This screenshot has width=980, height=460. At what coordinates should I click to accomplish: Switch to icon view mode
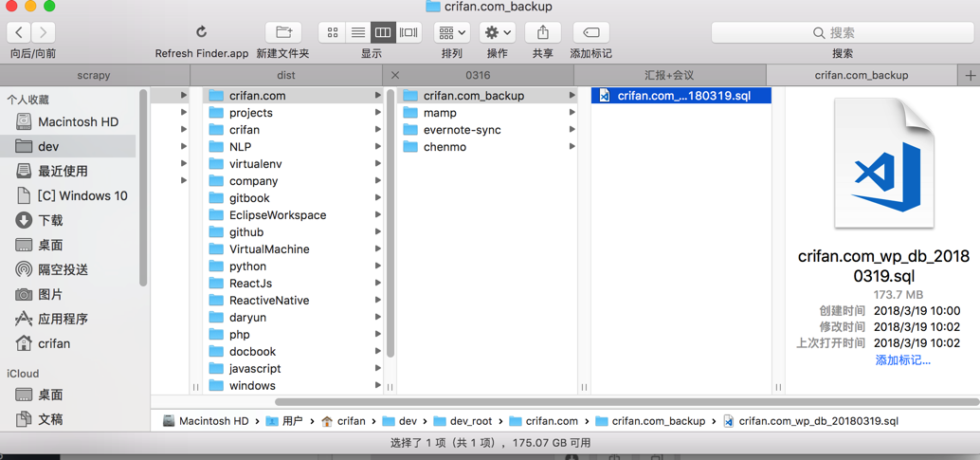tap(332, 32)
